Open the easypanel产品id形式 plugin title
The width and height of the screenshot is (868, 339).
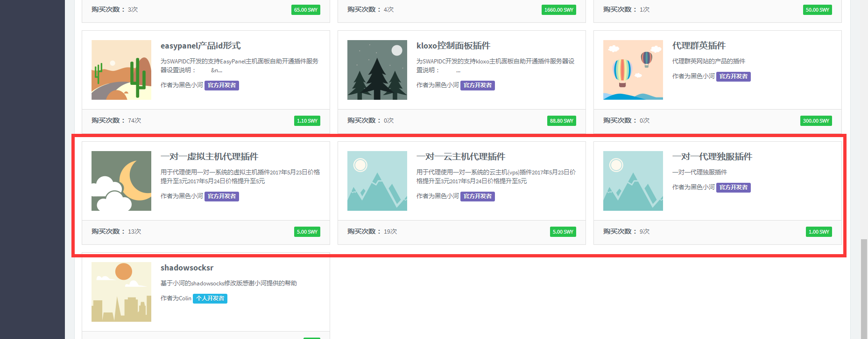(200, 46)
